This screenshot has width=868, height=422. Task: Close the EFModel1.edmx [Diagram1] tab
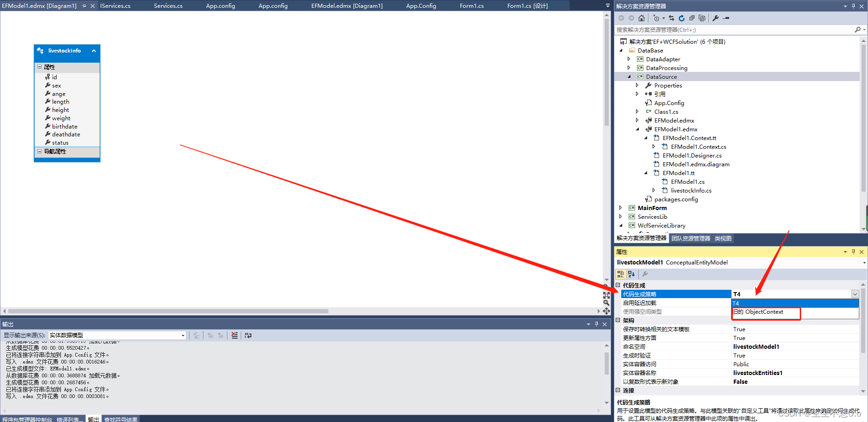[93, 6]
